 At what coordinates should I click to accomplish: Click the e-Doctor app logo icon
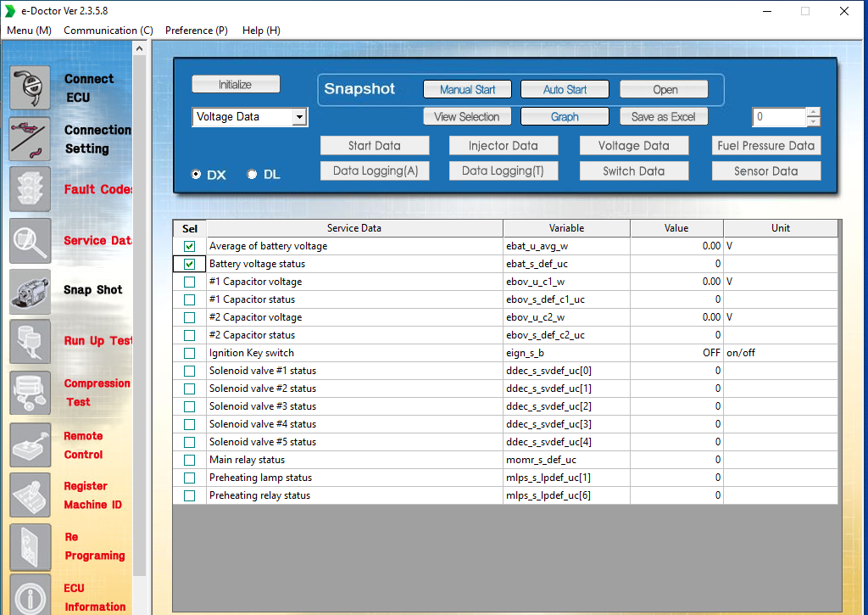tap(10, 11)
